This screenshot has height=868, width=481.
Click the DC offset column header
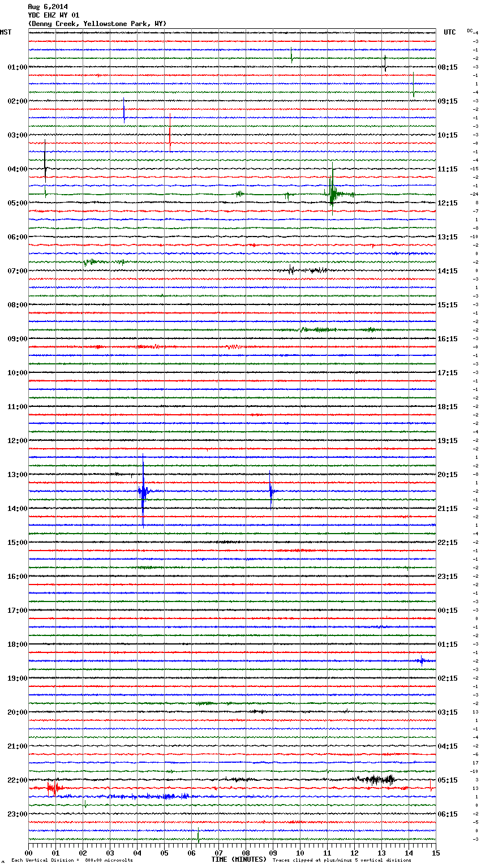(470, 31)
